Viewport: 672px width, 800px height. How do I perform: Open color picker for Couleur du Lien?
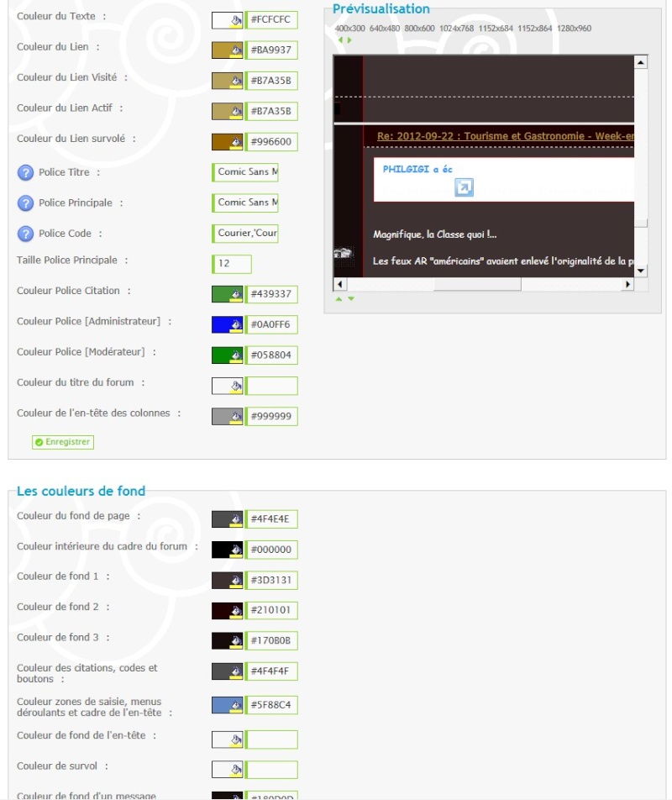228,50
